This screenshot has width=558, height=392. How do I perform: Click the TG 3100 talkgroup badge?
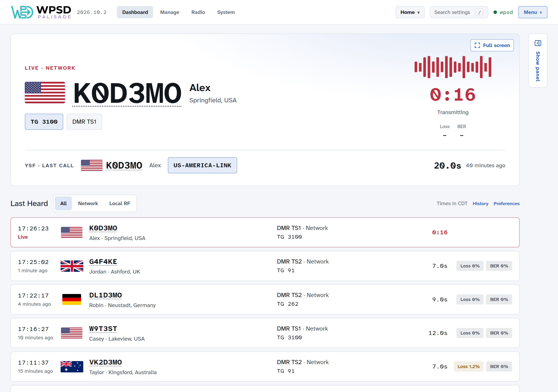click(44, 122)
